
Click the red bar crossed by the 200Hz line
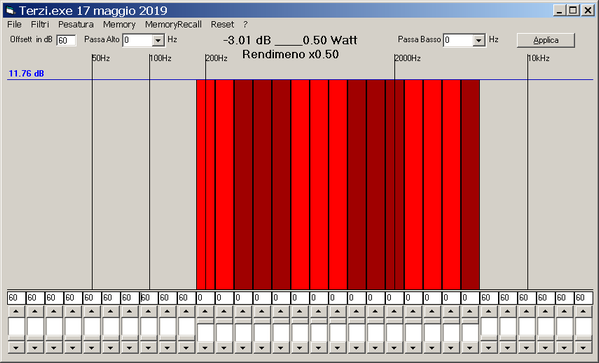206,185
